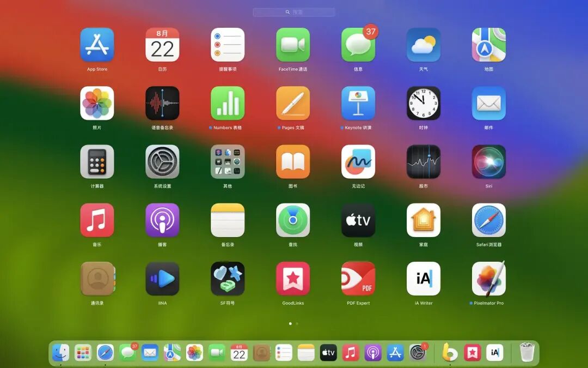Open Contacts from the Dock
Viewport: 588px width, 368px height.
click(x=261, y=353)
